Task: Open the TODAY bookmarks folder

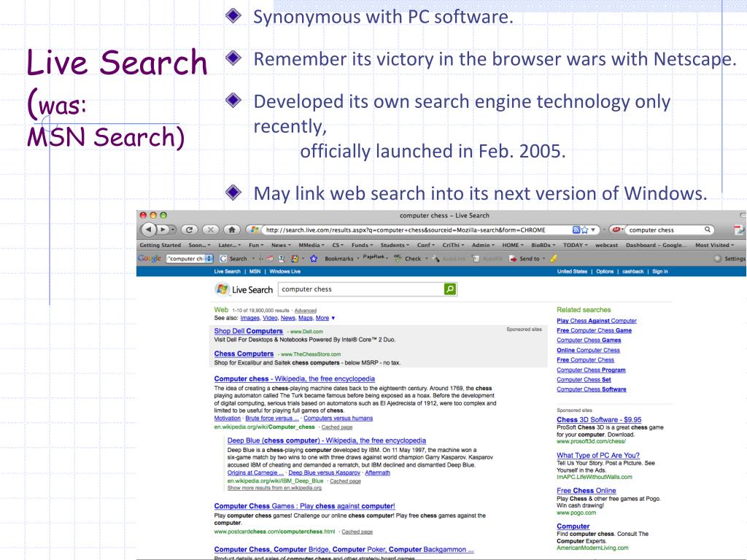Action: 576,245
